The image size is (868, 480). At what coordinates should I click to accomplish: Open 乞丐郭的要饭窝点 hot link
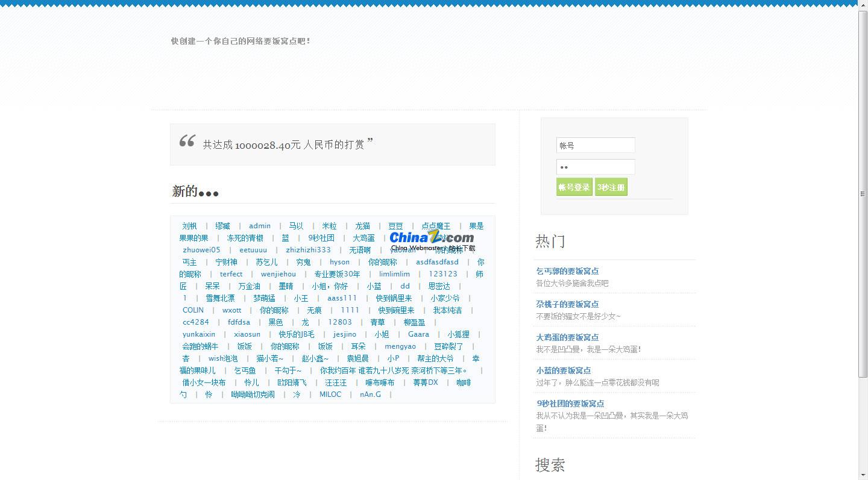pyautogui.click(x=567, y=271)
